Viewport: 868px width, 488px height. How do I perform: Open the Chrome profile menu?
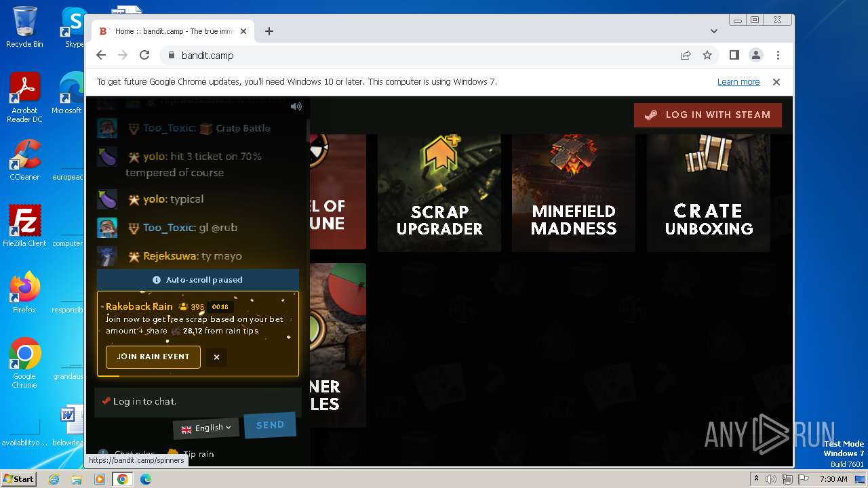756,56
